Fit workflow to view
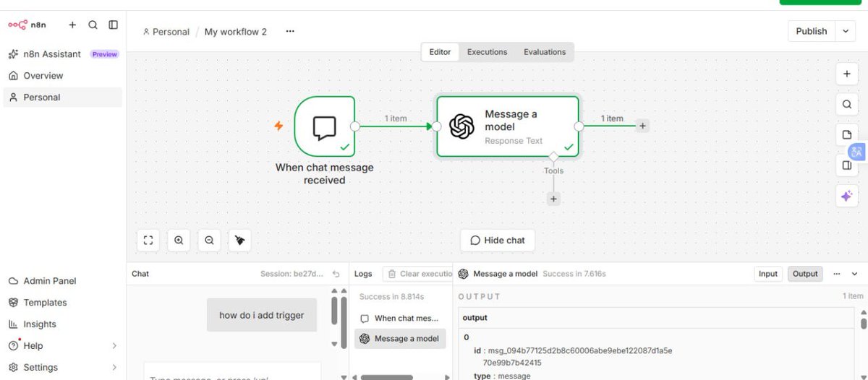Screen dimensions: 868x380 [x=148, y=240]
